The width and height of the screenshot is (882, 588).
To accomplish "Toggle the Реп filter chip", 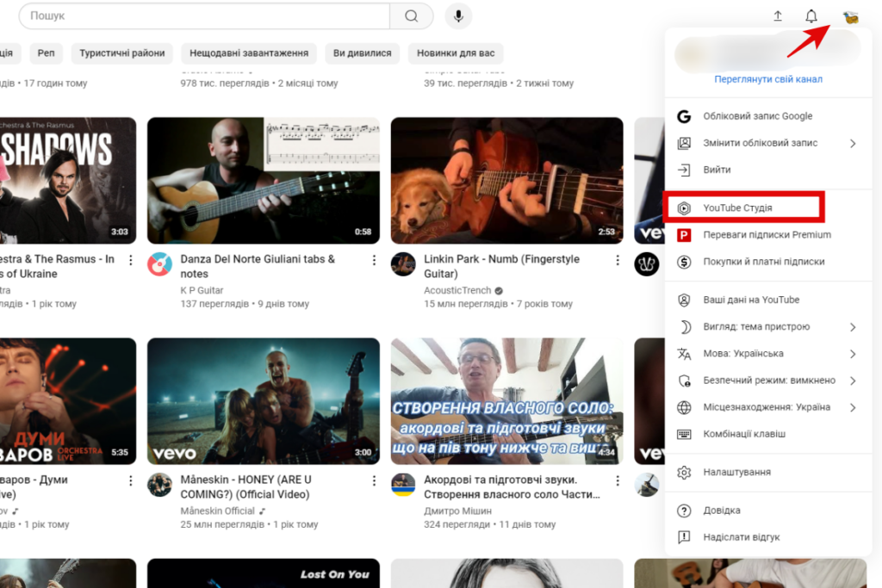I will pos(46,53).
